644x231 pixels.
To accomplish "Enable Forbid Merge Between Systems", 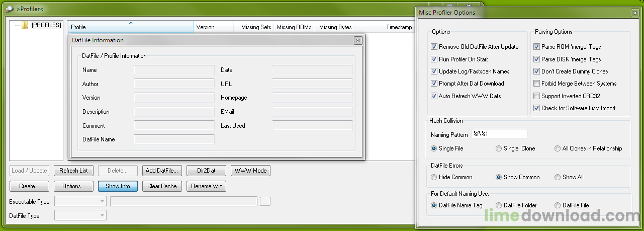I will 537,84.
